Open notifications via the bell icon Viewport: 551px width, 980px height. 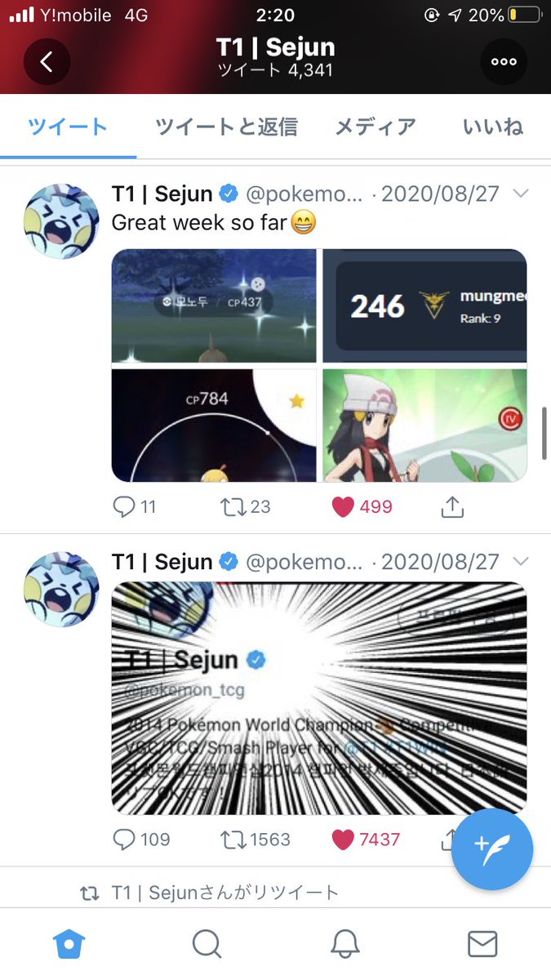(x=345, y=945)
